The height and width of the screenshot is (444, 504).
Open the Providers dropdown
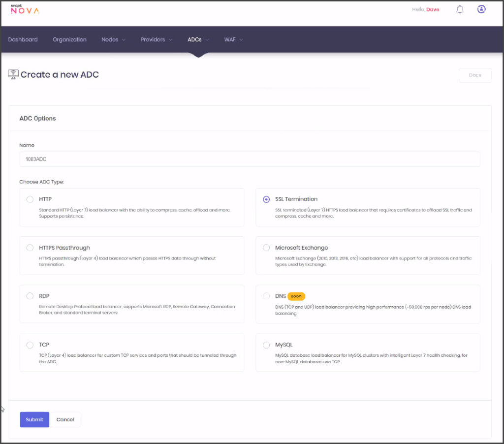tap(156, 39)
